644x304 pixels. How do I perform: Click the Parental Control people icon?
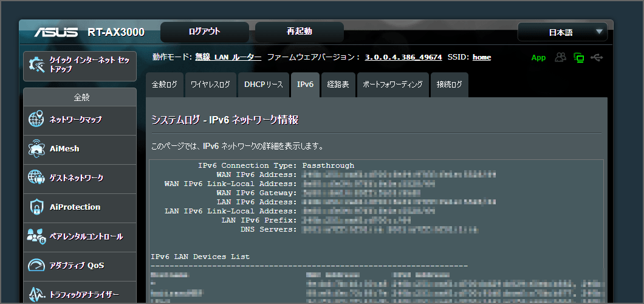point(36,237)
